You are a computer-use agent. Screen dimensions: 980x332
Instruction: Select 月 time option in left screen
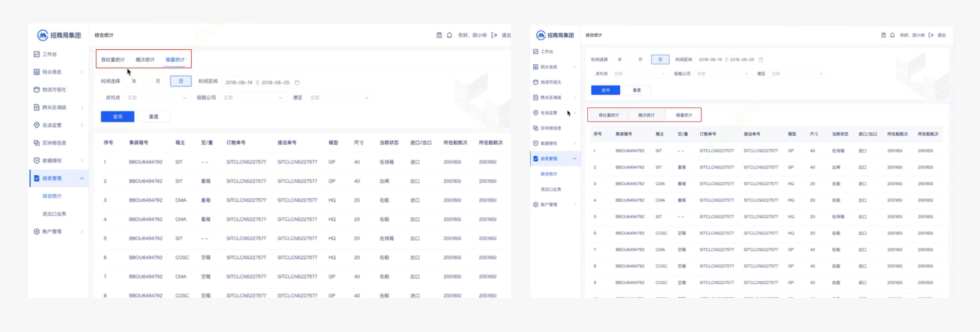[x=158, y=81]
